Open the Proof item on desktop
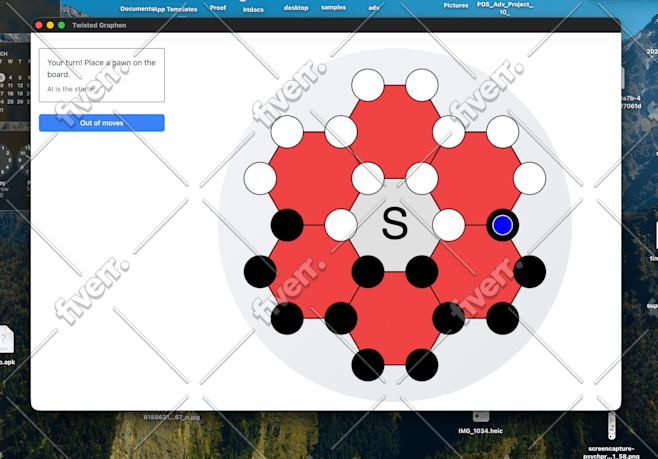This screenshot has height=459, width=658. [218, 8]
